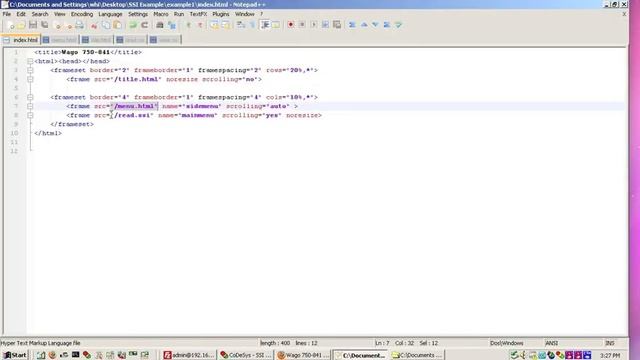Click the INS mode in status bar
Image resolution: width=640 pixels, height=360 pixels.
[609, 343]
